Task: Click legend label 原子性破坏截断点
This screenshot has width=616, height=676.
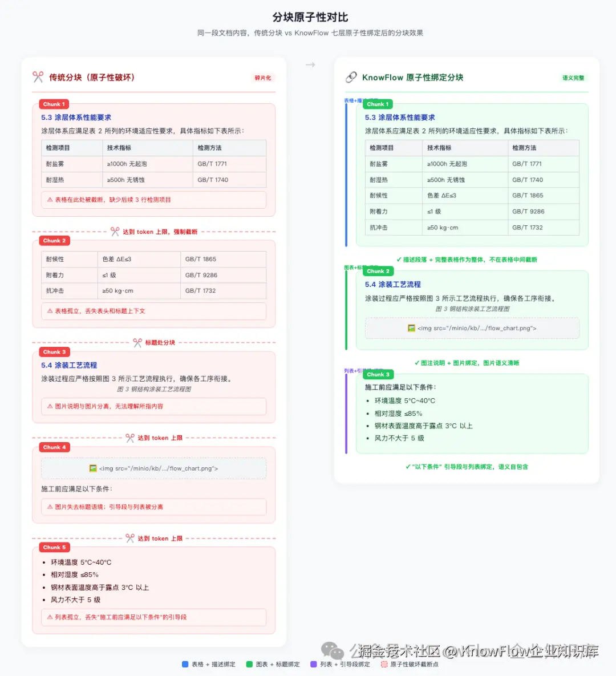Action: [414, 665]
